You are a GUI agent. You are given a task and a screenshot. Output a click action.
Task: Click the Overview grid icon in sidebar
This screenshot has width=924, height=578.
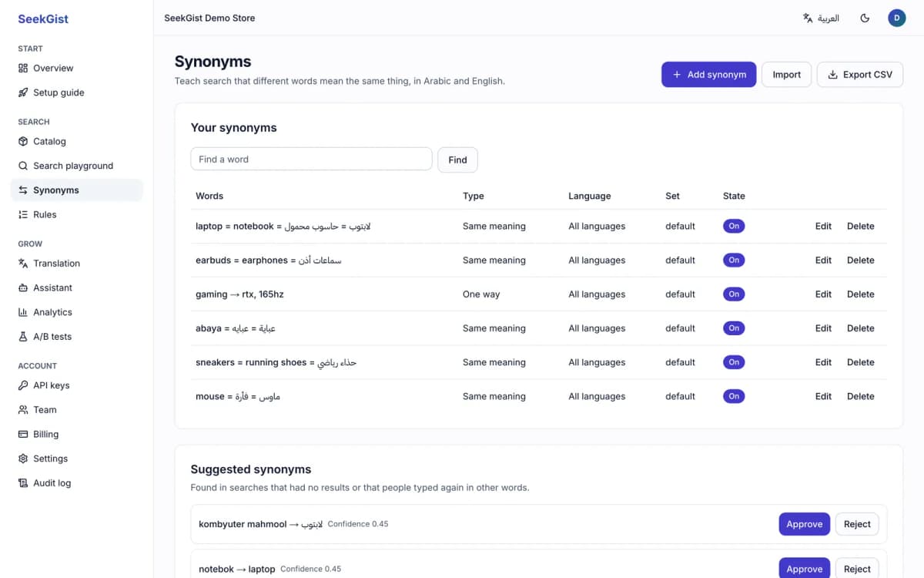(23, 68)
